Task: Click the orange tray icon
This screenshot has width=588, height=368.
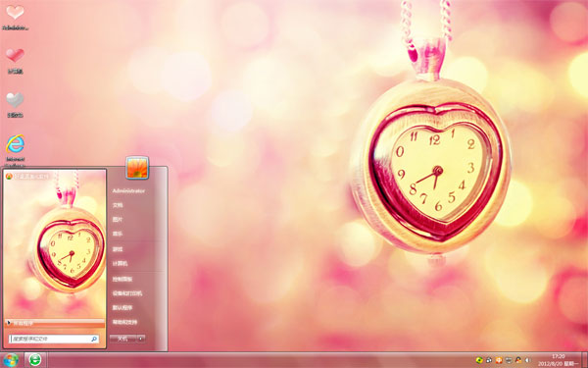Action: pos(499,360)
